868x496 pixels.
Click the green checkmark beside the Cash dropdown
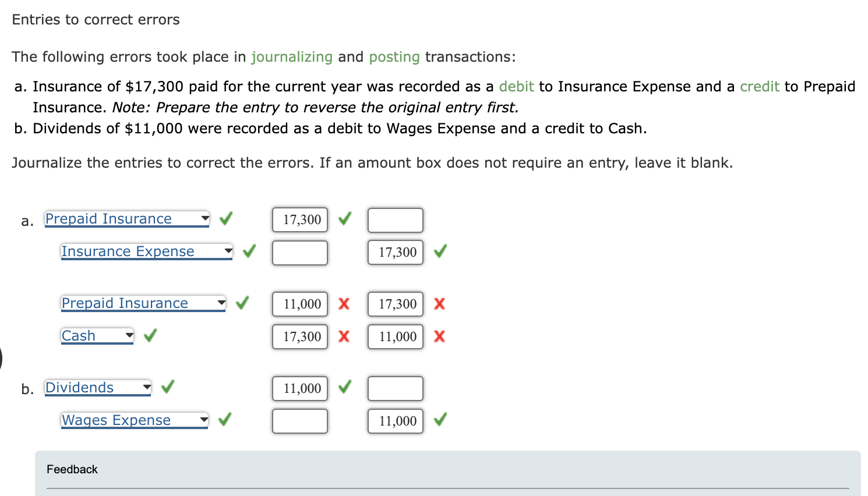[150, 336]
